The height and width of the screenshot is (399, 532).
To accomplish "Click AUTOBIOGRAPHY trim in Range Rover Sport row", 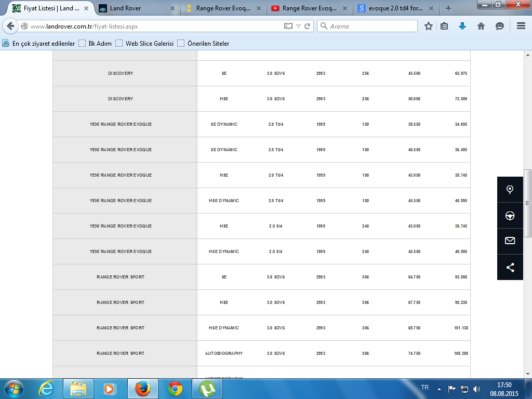I will pos(224,353).
